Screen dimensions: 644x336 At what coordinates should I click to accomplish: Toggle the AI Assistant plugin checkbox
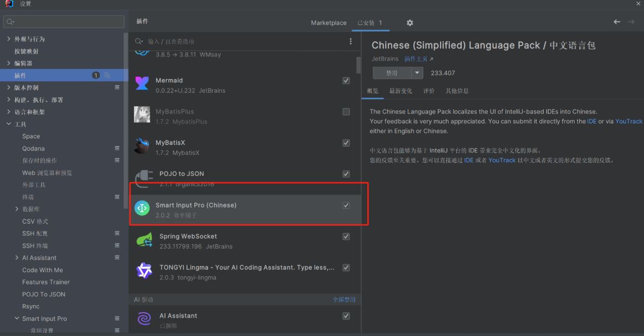(346, 316)
